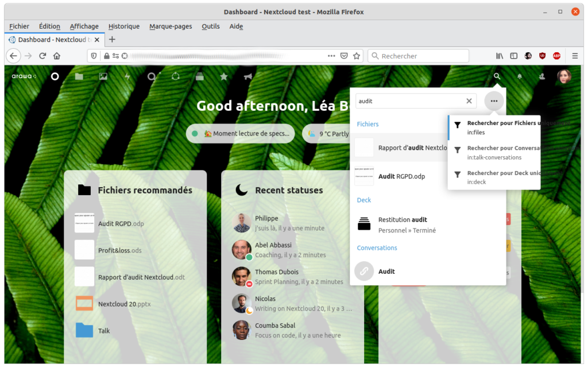The width and height of the screenshot is (588, 368).
Task: Click Abel Abbassi in Recent statuses
Action: coord(292,250)
